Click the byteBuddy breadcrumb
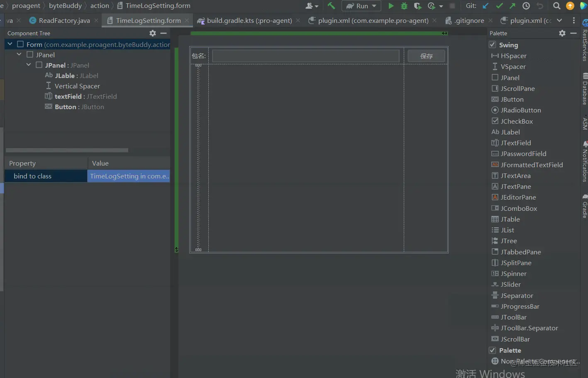Viewport: 588px width, 378px height. (66, 6)
